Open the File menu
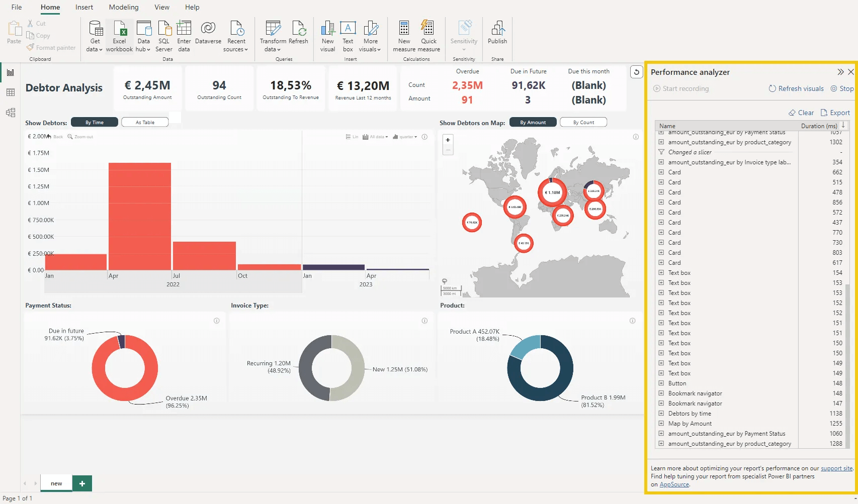The height and width of the screenshot is (504, 858). pyautogui.click(x=16, y=7)
